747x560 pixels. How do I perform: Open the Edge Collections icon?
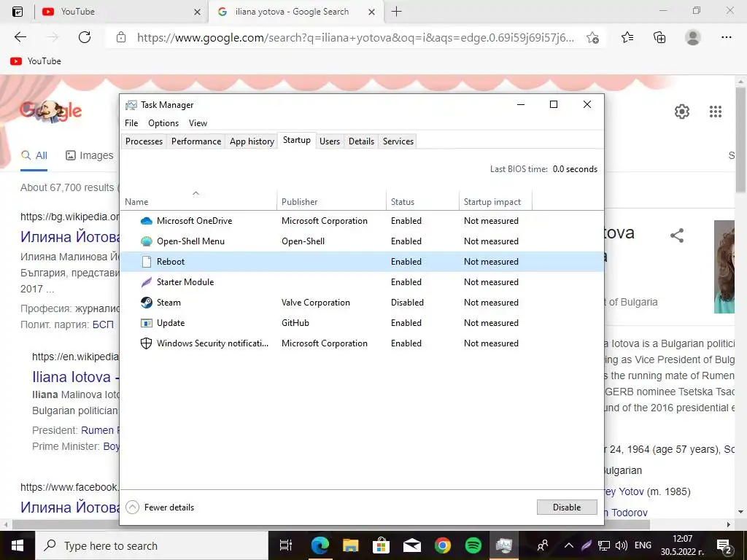coord(659,37)
